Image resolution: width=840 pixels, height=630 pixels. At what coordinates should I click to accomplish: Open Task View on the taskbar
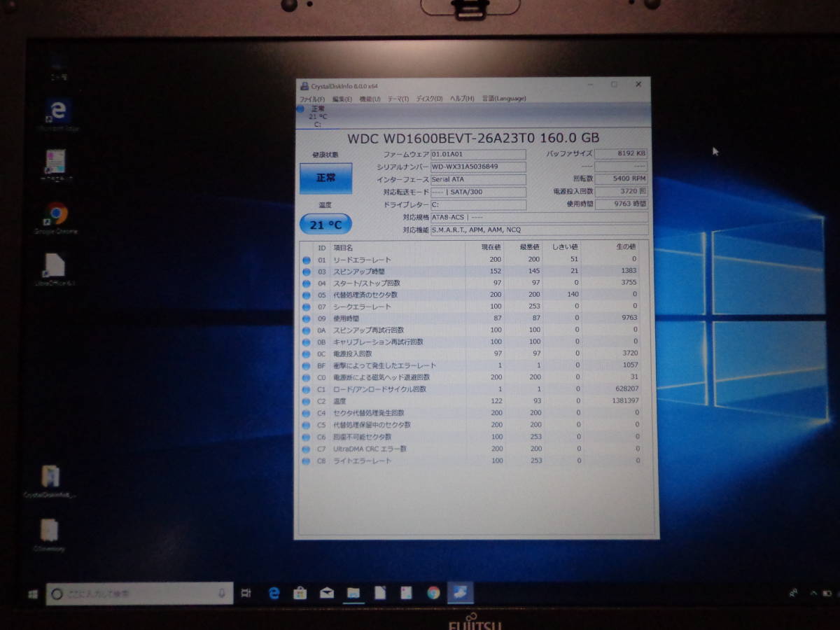[x=246, y=593]
